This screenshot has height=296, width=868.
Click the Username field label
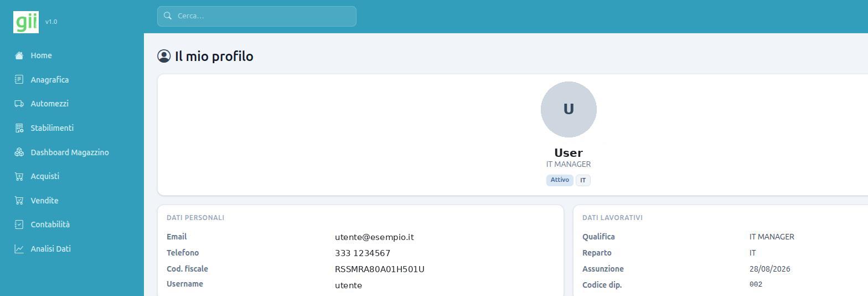pyautogui.click(x=185, y=284)
